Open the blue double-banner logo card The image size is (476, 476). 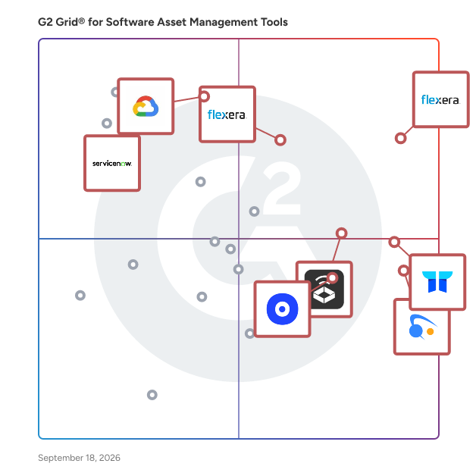[437, 282]
